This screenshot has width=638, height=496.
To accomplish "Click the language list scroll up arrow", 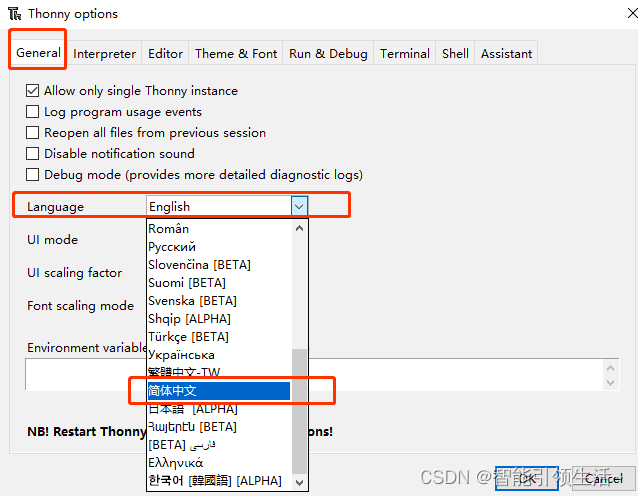I will coord(299,228).
